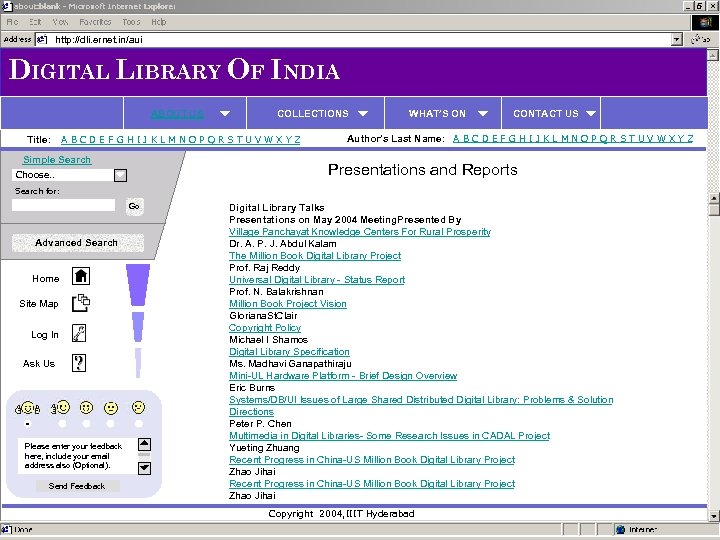The image size is (720, 540).
Task: Select the radio button under the very happy smiley
Action: tap(28, 424)
